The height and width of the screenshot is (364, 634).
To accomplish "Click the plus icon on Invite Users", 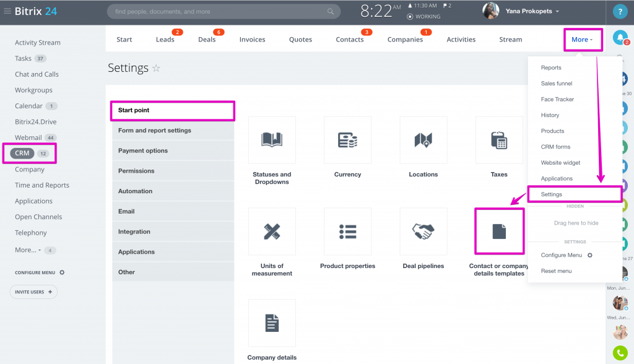I will pos(50,292).
